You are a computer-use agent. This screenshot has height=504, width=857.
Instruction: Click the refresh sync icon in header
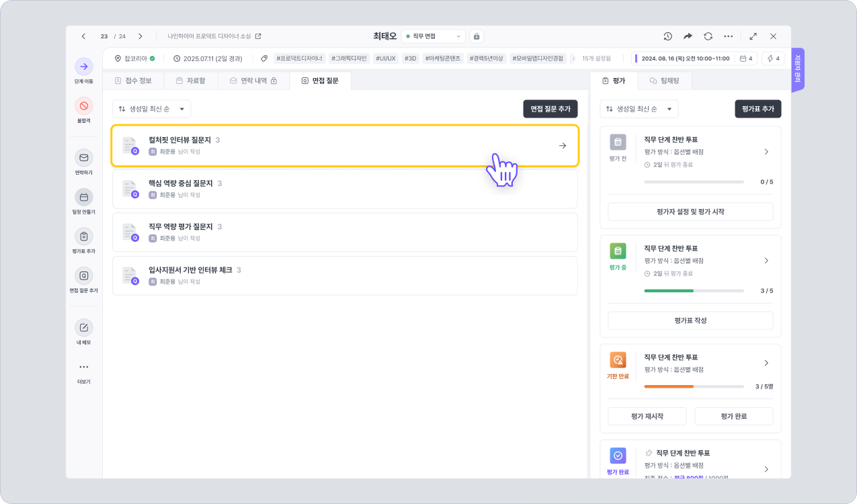coord(708,36)
